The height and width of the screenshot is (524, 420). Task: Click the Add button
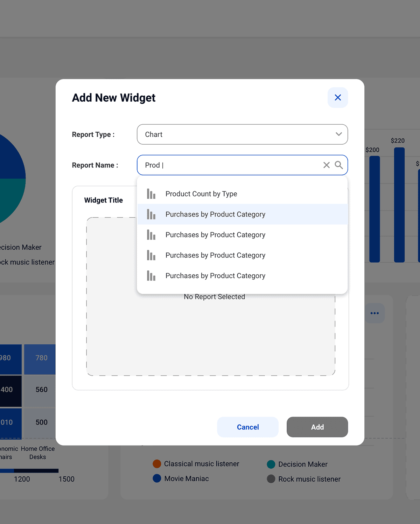(317, 427)
